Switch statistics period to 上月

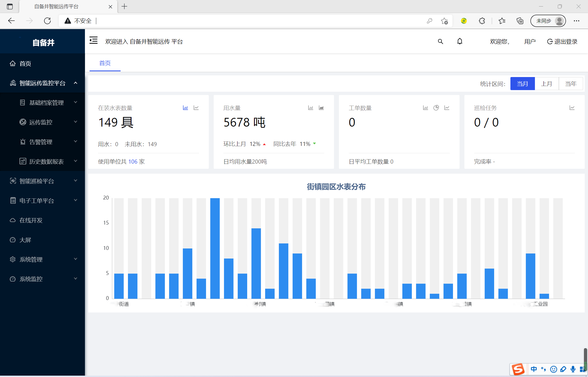tap(547, 84)
